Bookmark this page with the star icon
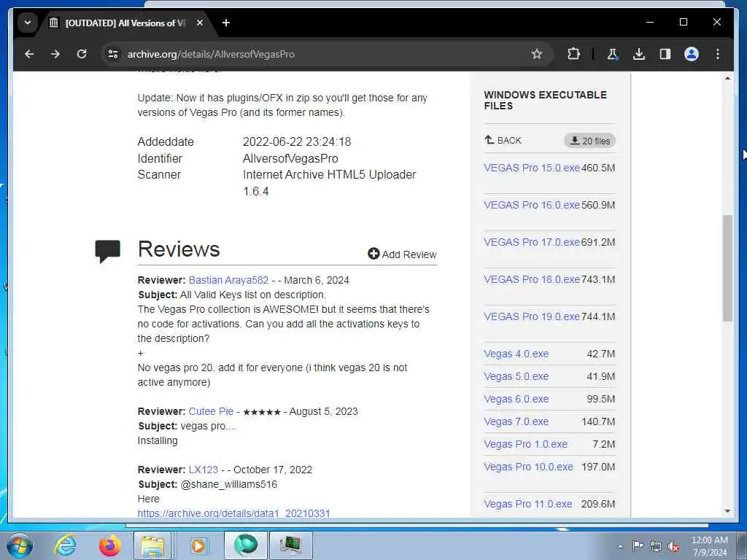This screenshot has width=747, height=560. point(537,54)
